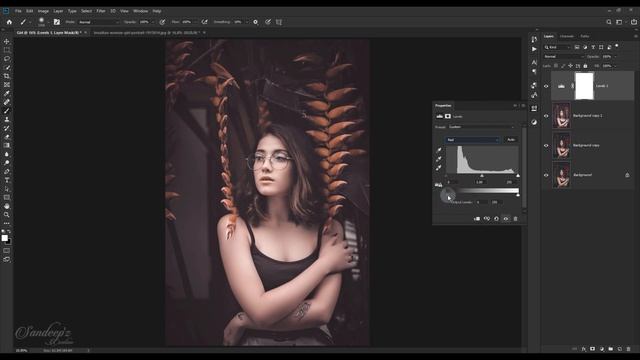Toggle clip-to-layer button in Properties panel
The width and height of the screenshot is (640, 360).
(x=477, y=219)
